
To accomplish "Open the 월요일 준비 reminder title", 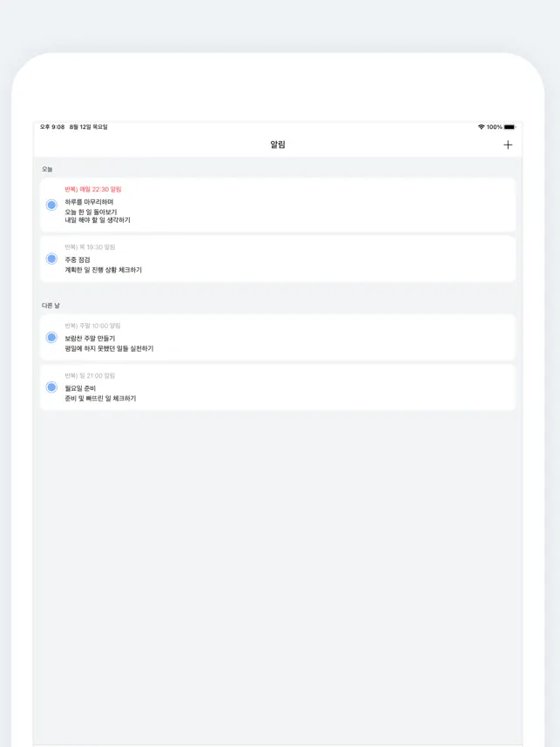I will point(80,387).
